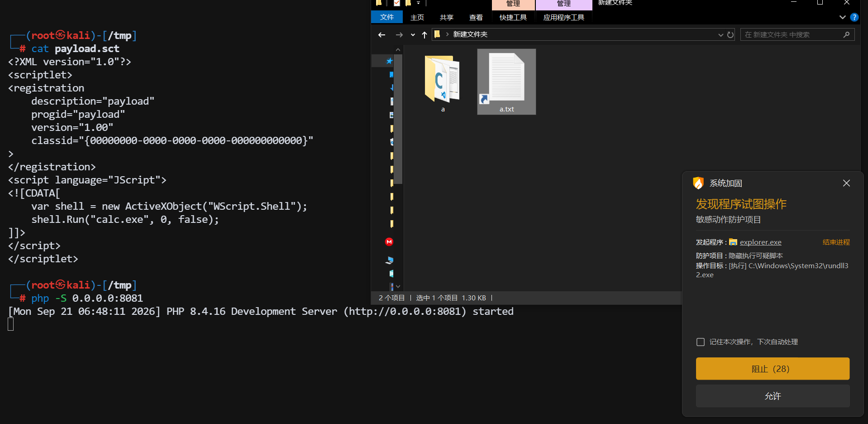Click the shell.Run("calc.exe", 0, false); line

[x=125, y=220]
